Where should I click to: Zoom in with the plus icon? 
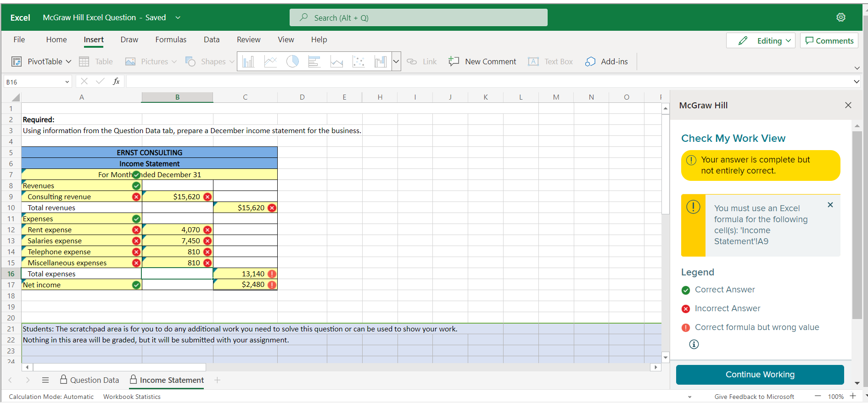(x=853, y=396)
